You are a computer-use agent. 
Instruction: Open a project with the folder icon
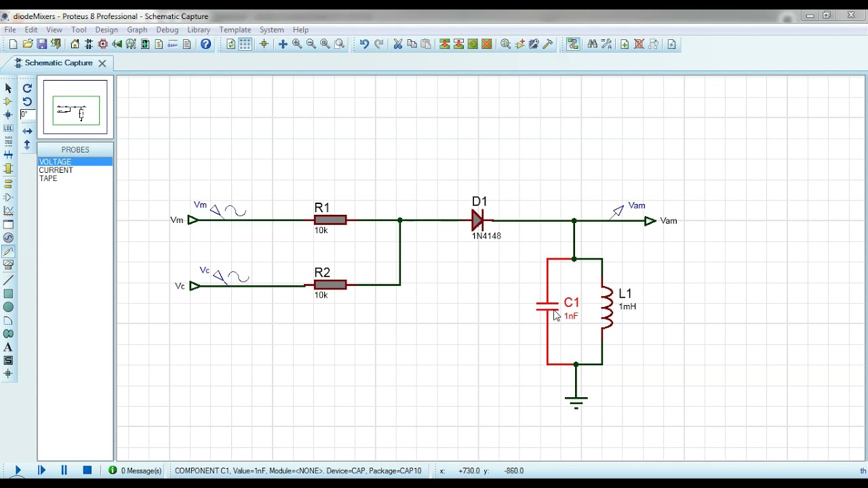click(x=28, y=44)
